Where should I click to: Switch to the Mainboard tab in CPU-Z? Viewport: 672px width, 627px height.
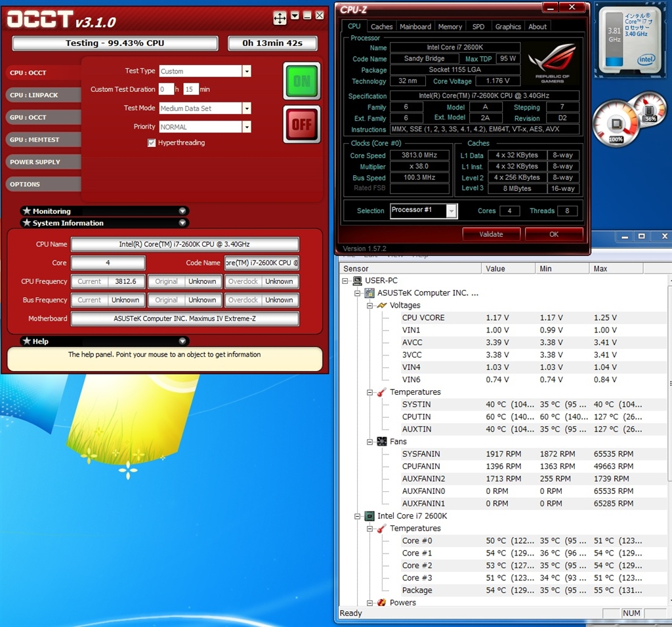pyautogui.click(x=415, y=27)
